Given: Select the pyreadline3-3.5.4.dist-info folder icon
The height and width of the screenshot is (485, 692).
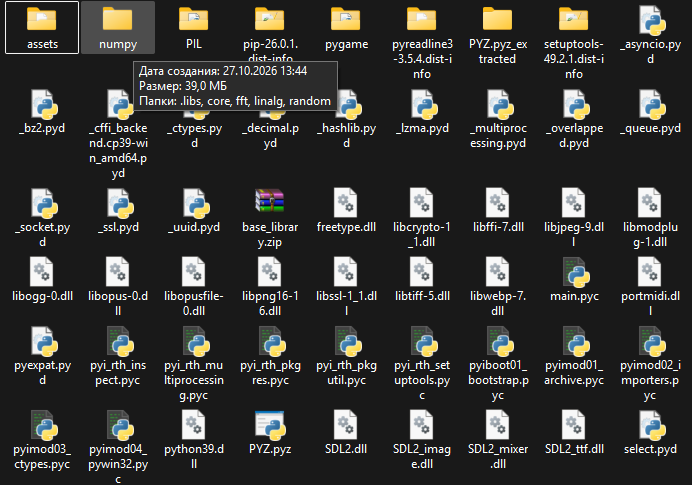Looking at the screenshot, I should tap(421, 20).
